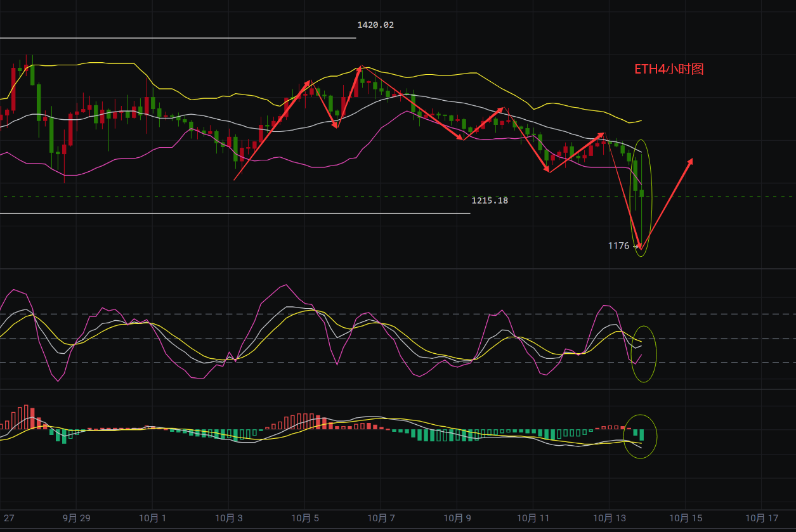The height and width of the screenshot is (532, 796).
Task: Click the red forecast arrow pointing up-right
Action: [667, 202]
